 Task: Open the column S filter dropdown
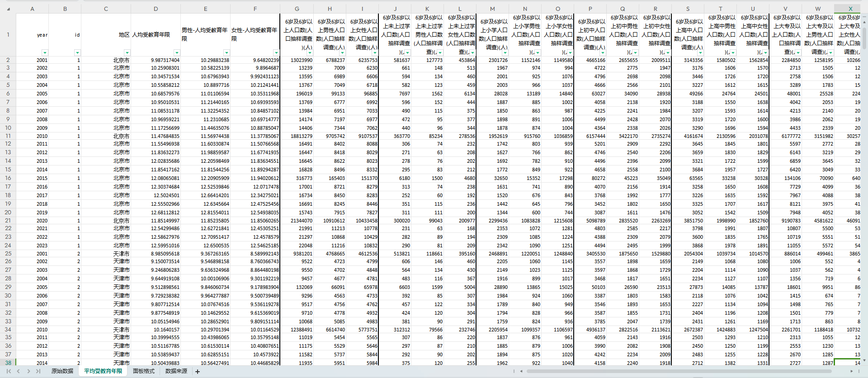700,53
